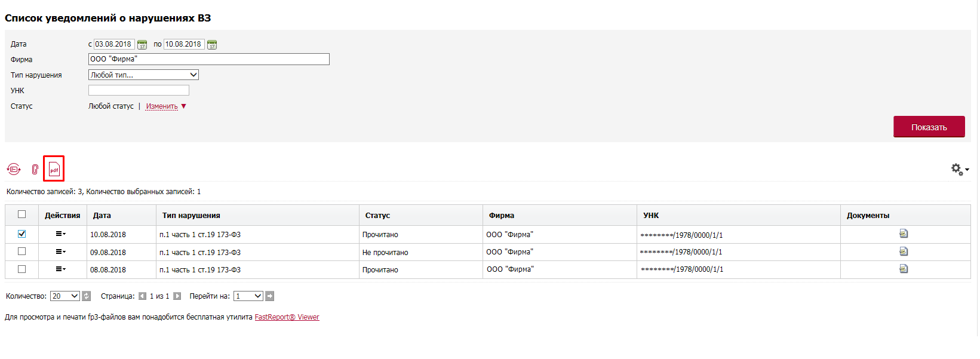Click the Изменить status link
The image size is (980, 359).
click(162, 106)
